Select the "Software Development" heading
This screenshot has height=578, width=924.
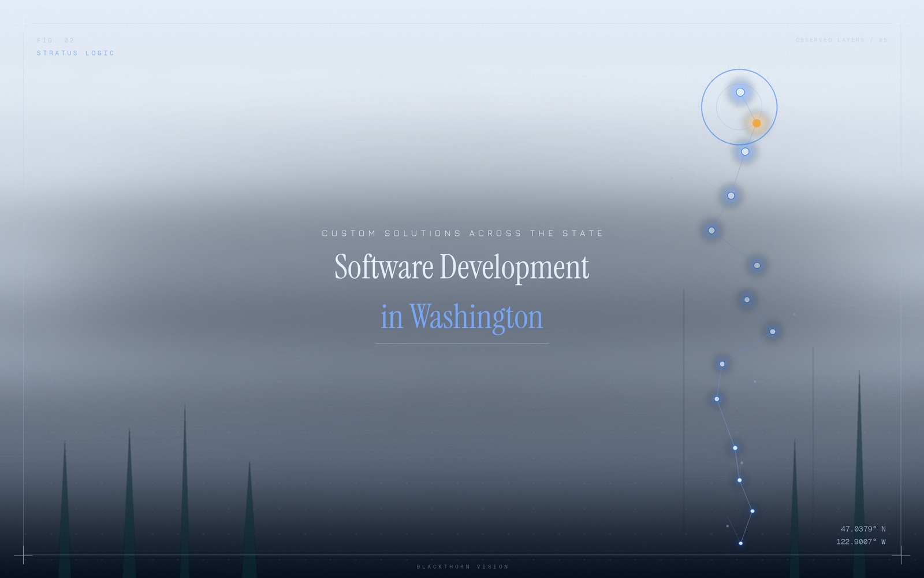coord(461,267)
